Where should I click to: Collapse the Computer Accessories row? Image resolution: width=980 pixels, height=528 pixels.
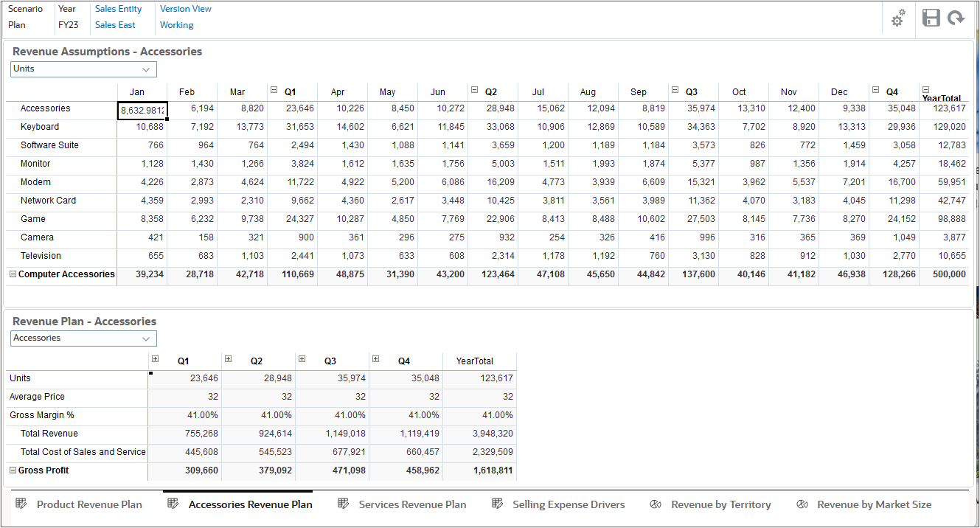click(13, 274)
